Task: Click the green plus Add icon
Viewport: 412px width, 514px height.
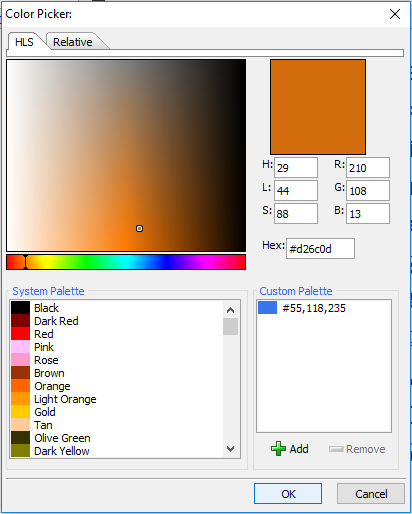Action: coord(278,449)
